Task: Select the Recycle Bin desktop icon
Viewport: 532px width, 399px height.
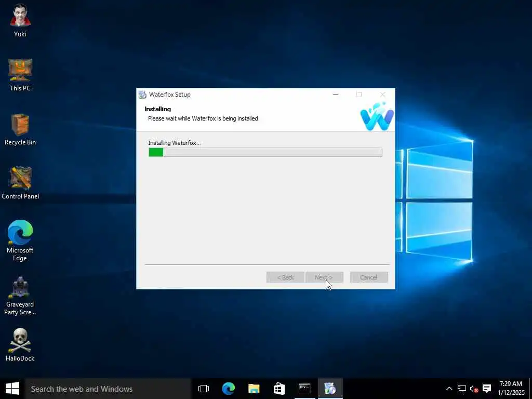Action: click(20, 129)
